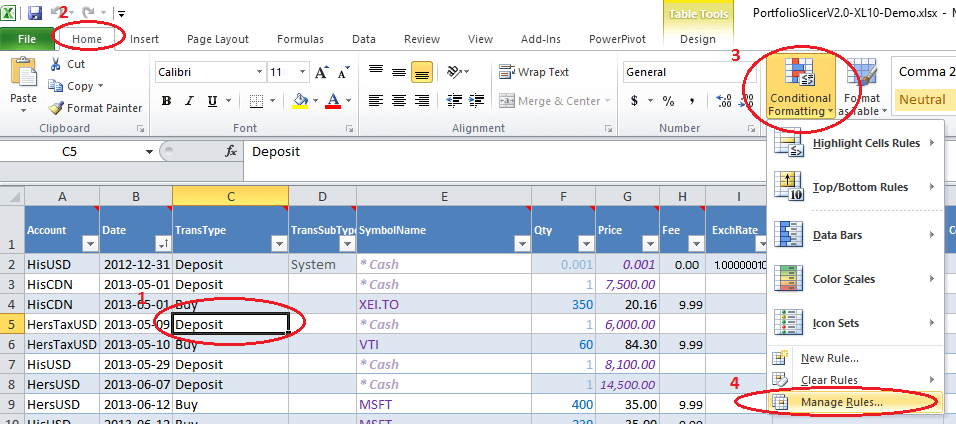Align text right
The width and height of the screenshot is (956, 424).
421,101
